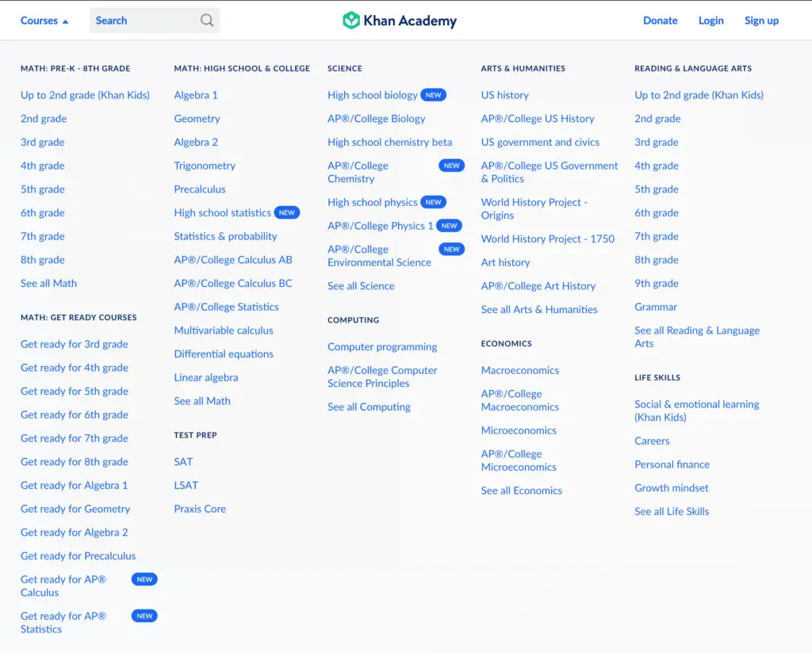The width and height of the screenshot is (812, 653).
Task: Click NEW badge by AP Environmental Science
Action: coord(451,250)
